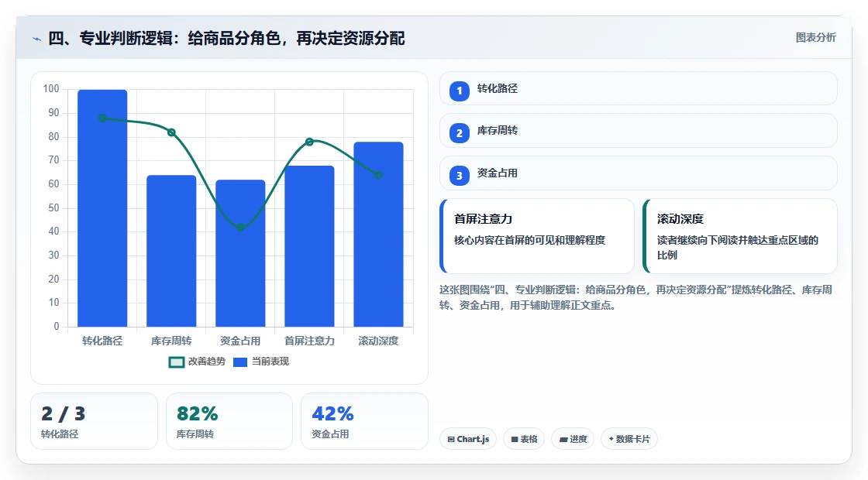Click the section title 四、专业判断逻辑
Image resolution: width=868 pixels, height=480 pixels.
pyautogui.click(x=226, y=39)
